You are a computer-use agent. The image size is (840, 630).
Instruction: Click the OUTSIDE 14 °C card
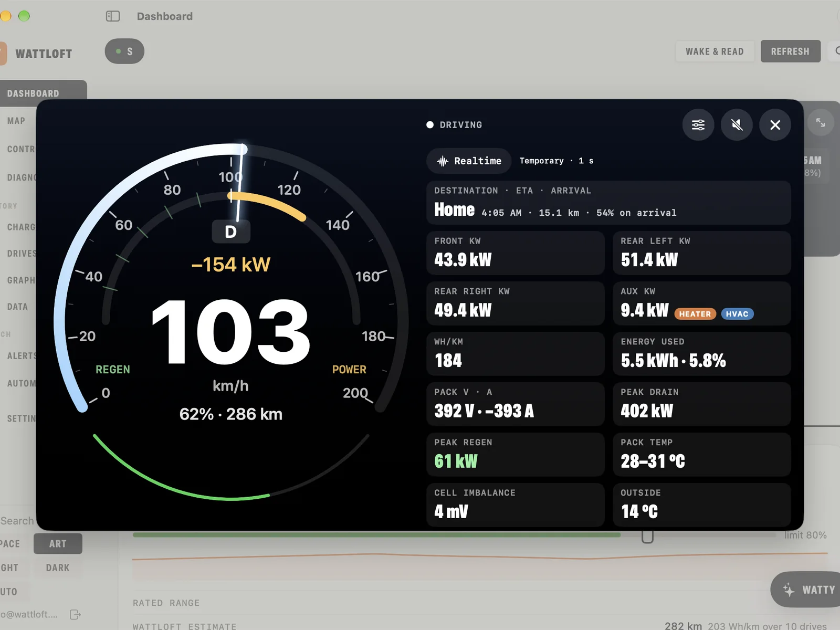pos(702,505)
